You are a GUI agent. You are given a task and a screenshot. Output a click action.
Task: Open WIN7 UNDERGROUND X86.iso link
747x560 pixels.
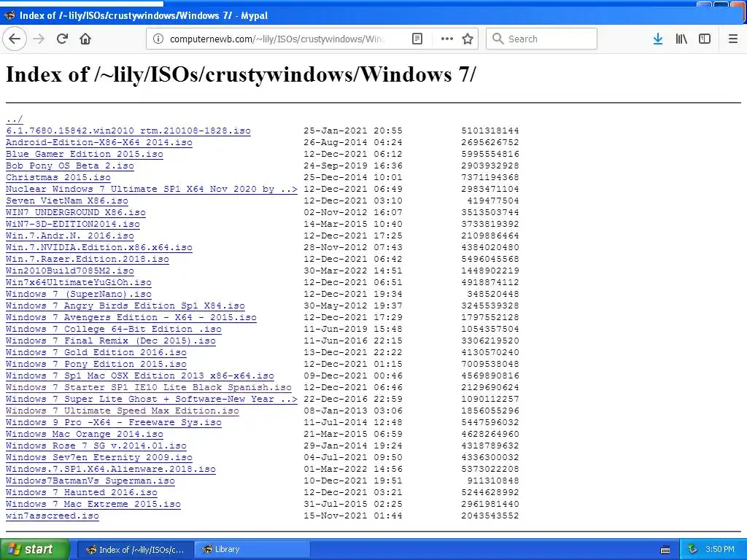[76, 212]
